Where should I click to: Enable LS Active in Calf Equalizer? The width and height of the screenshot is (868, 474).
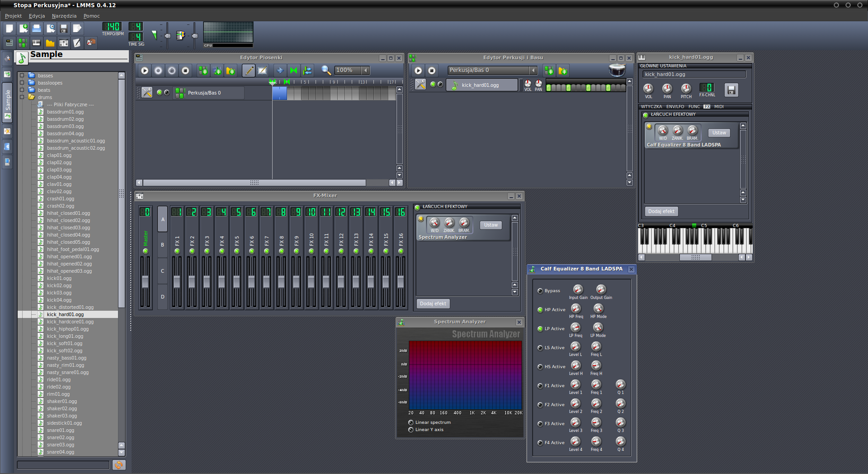(x=540, y=348)
